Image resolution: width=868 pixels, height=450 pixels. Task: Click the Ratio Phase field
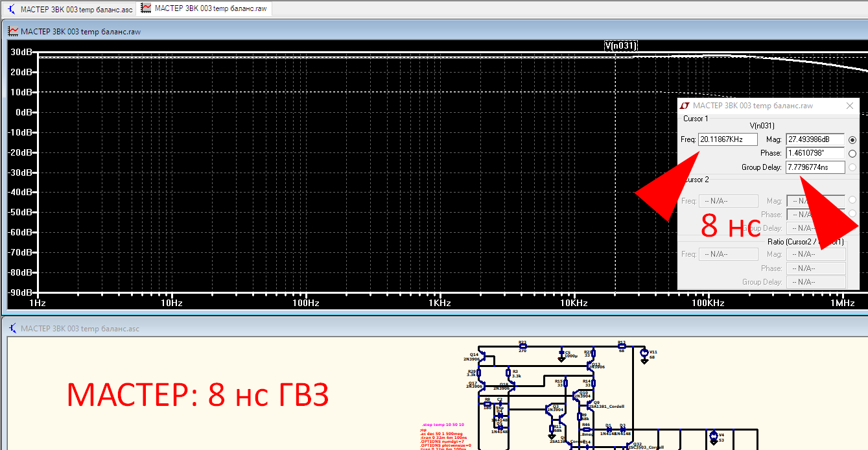click(815, 268)
